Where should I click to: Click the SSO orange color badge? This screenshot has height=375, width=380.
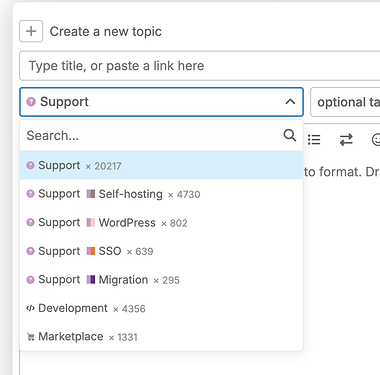[x=91, y=251]
